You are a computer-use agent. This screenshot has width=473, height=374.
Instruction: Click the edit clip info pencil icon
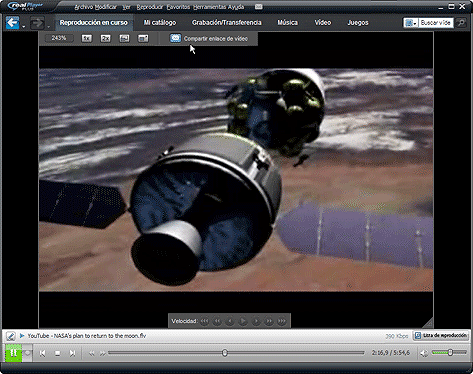[10, 336]
